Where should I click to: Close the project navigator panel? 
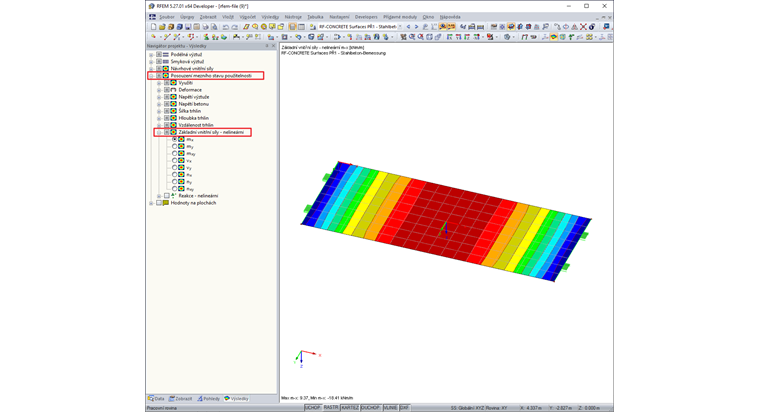273,46
